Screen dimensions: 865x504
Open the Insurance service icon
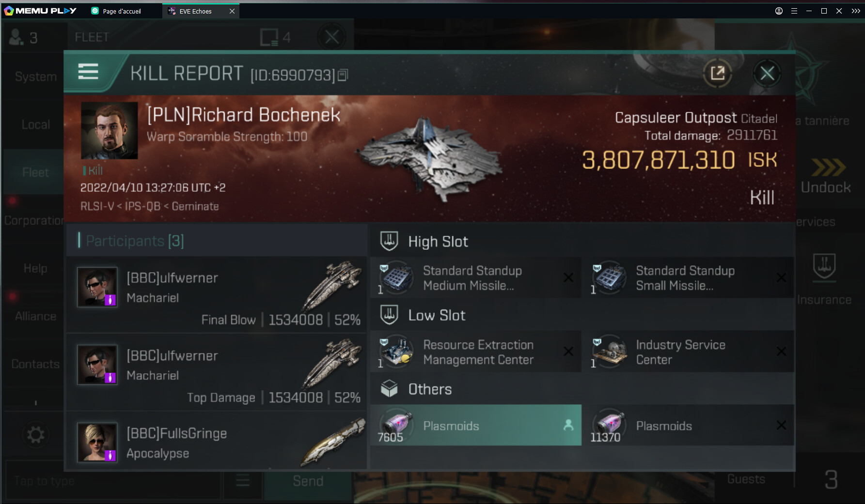coord(824,279)
